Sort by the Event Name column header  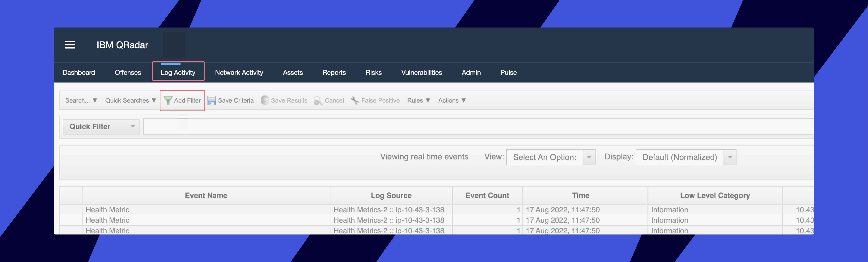point(206,195)
